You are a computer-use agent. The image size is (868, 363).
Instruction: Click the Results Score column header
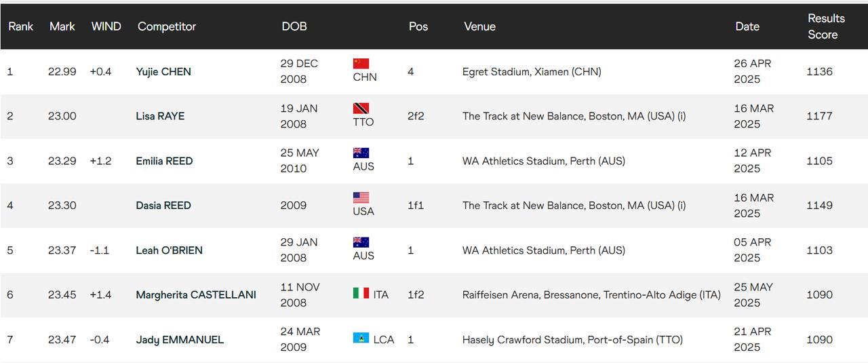point(826,26)
